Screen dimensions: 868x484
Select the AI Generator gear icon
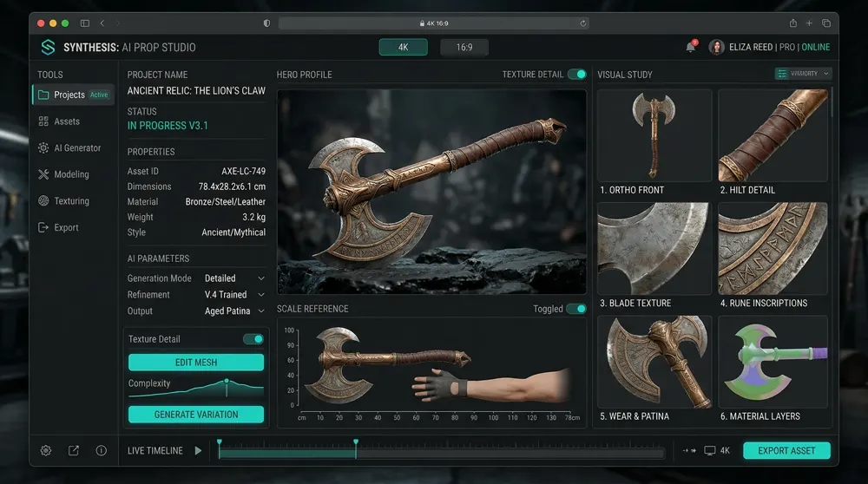click(43, 147)
